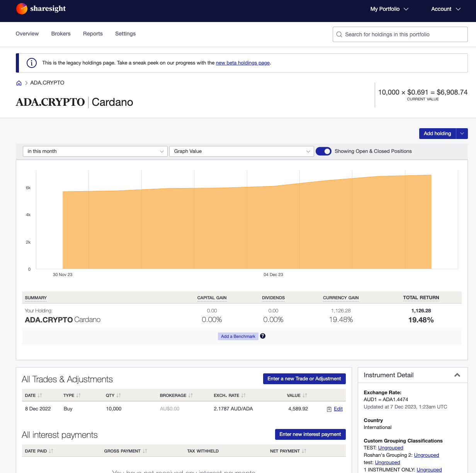Click the $6,908.74 current value text
Image resolution: width=476 pixels, height=473 pixels.
[x=452, y=92]
